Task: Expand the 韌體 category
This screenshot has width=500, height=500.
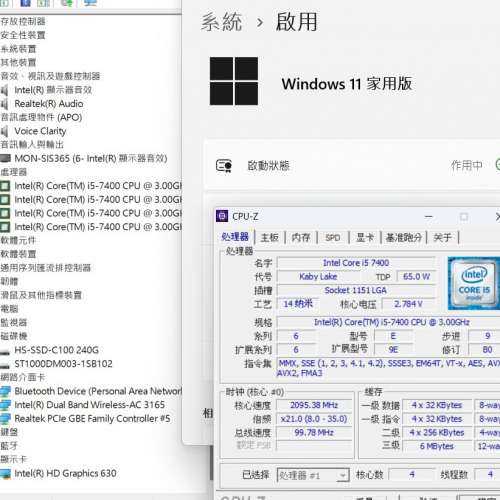Action: (x=9, y=281)
